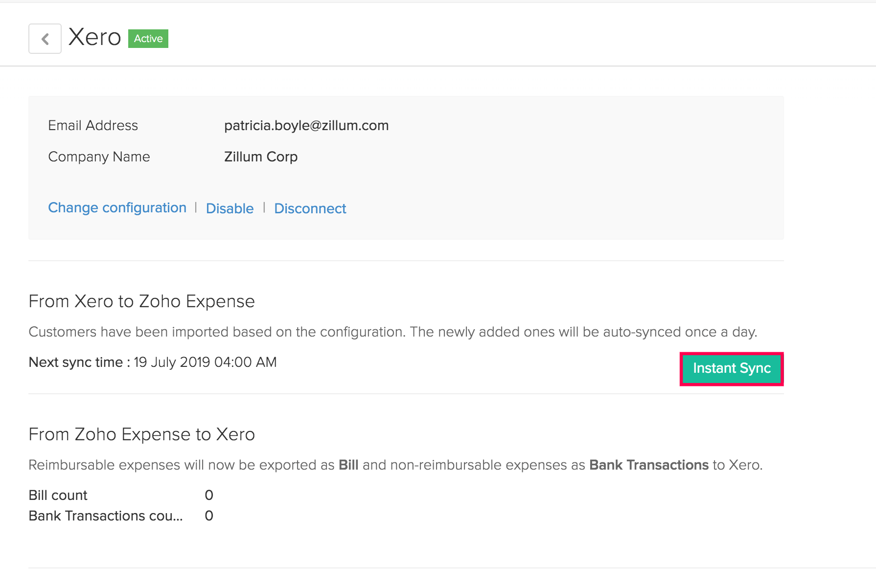This screenshot has width=876, height=588.
Task: Click the Bill count label
Action: pyautogui.click(x=58, y=496)
